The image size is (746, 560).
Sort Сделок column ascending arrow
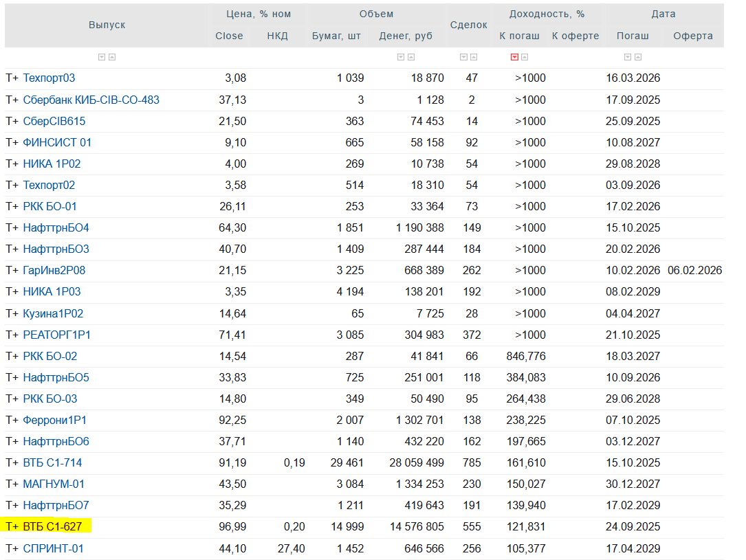click(x=474, y=57)
